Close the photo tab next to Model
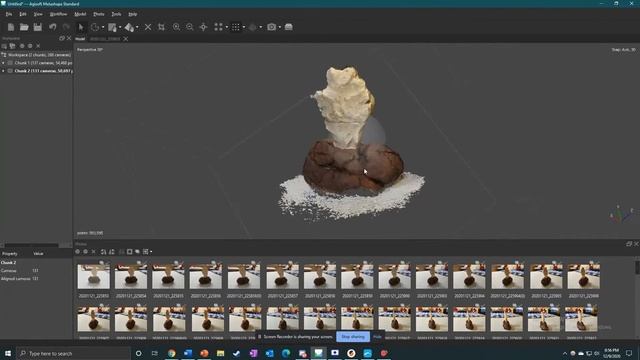Viewport: 640px width, 360px height. (x=126, y=39)
